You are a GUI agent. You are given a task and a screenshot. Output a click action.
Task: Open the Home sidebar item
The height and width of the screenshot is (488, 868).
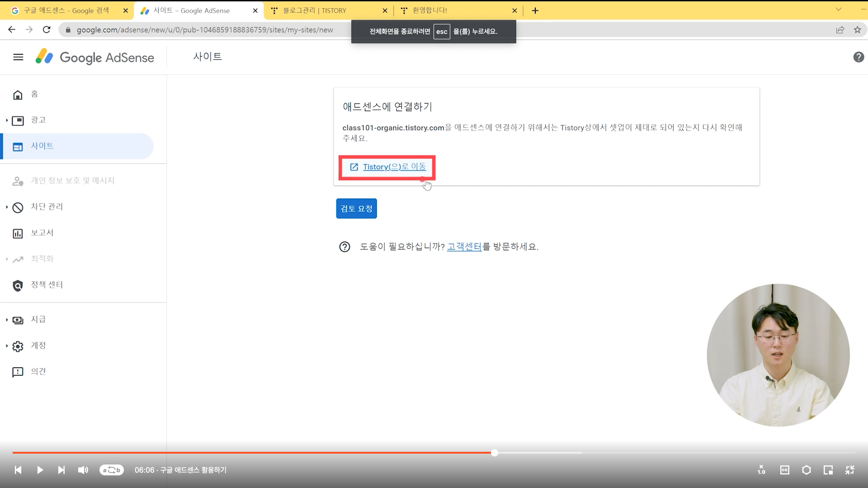[34, 94]
